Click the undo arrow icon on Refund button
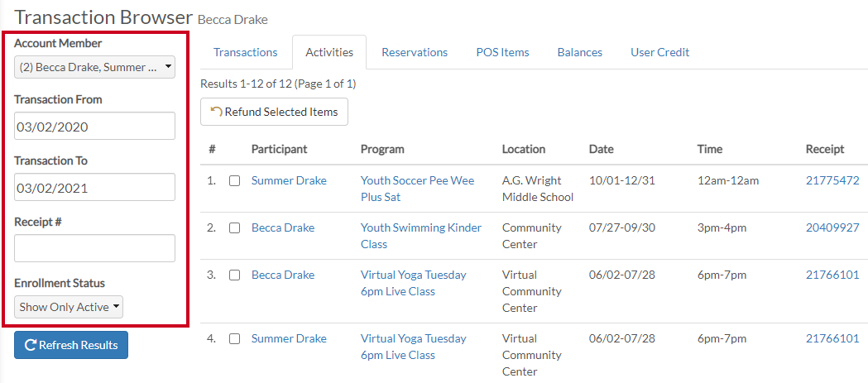 216,111
